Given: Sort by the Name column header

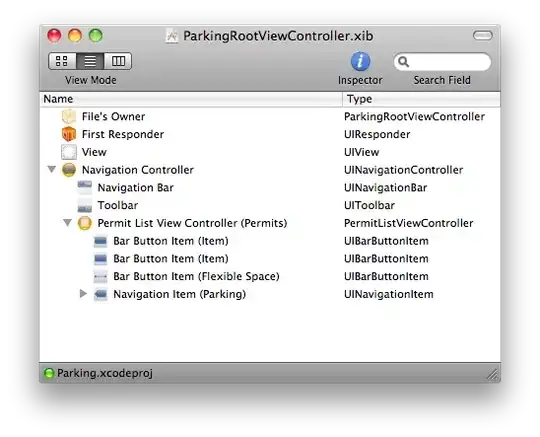Looking at the screenshot, I should (191, 99).
